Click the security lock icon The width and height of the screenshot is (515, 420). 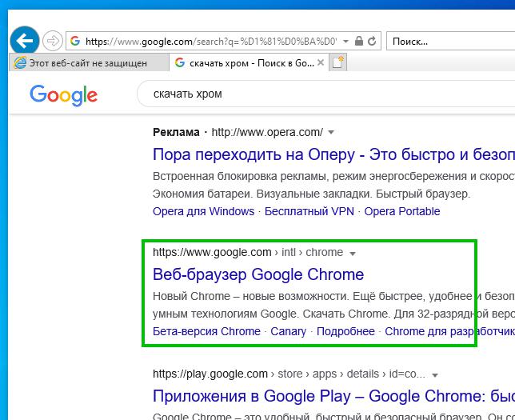click(x=358, y=41)
